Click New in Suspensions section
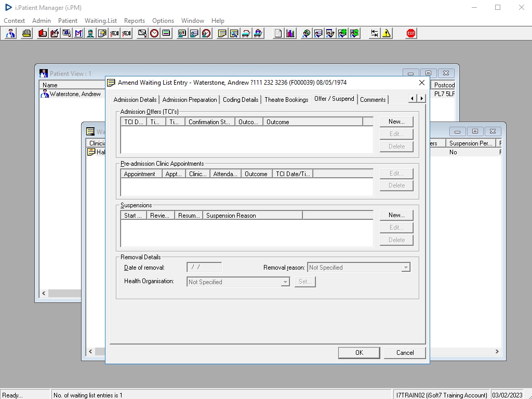Viewport: 532px width, 399px height. 396,215
